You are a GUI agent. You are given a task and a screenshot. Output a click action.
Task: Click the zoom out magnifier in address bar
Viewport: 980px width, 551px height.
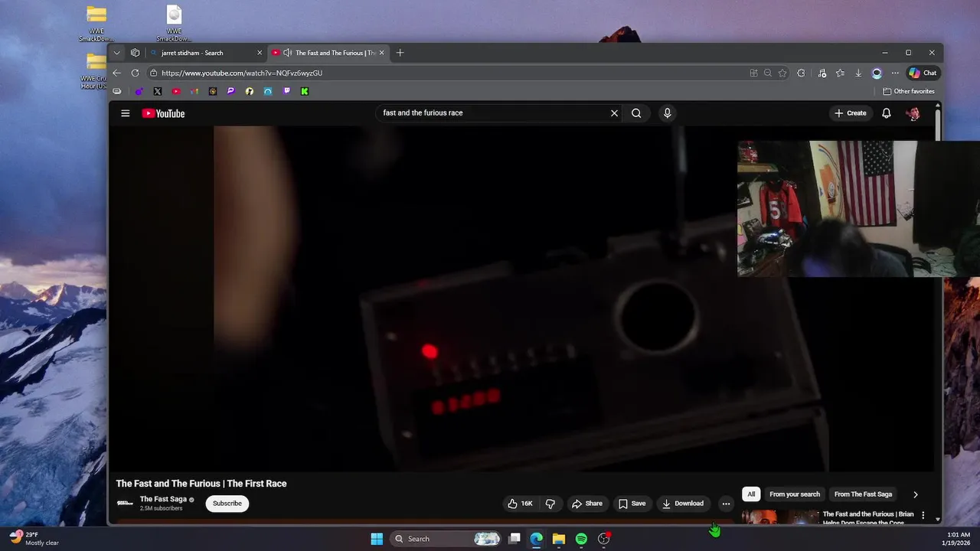768,73
